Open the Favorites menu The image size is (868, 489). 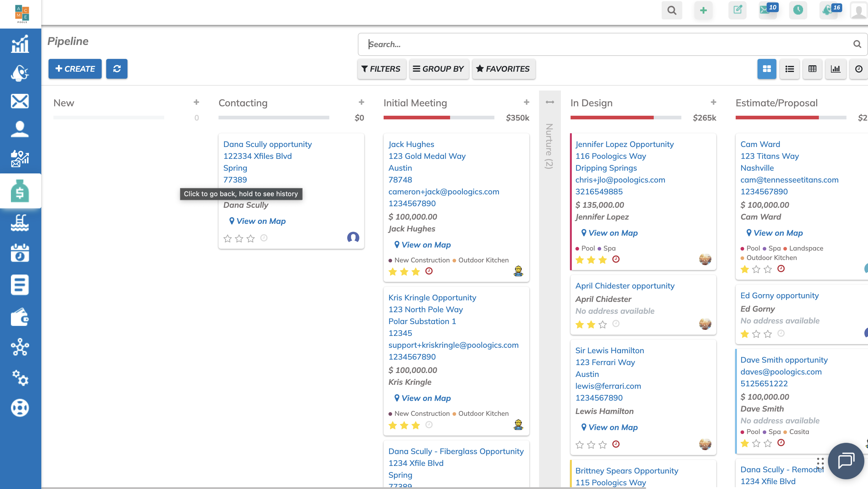[503, 69]
